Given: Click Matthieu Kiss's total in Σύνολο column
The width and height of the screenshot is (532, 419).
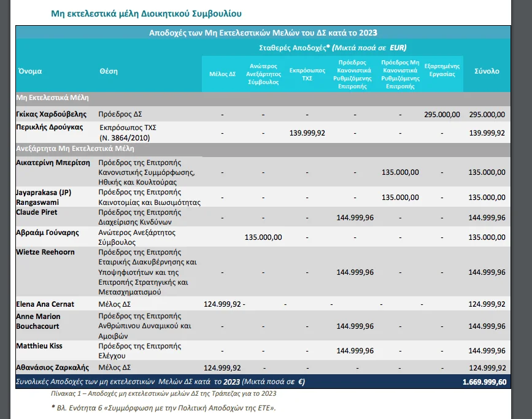Looking at the screenshot, I should pos(487,351).
